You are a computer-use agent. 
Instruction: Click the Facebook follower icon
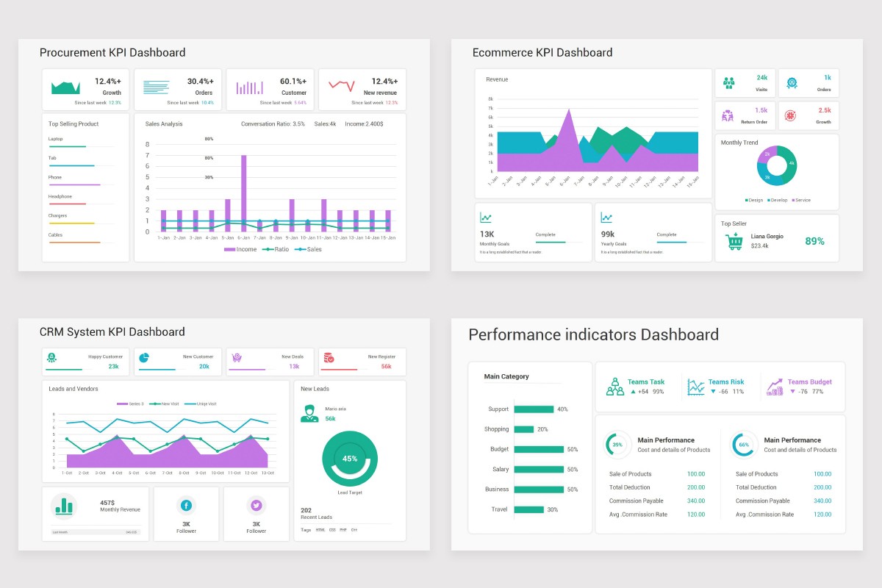(186, 506)
